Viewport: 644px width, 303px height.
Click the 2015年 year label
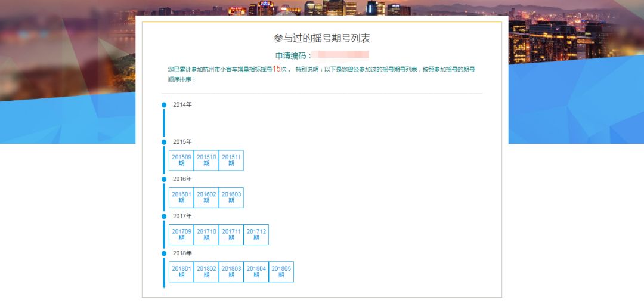(x=182, y=141)
